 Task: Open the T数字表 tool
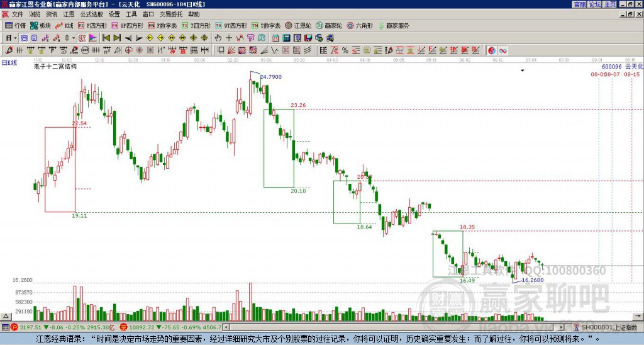[266, 25]
